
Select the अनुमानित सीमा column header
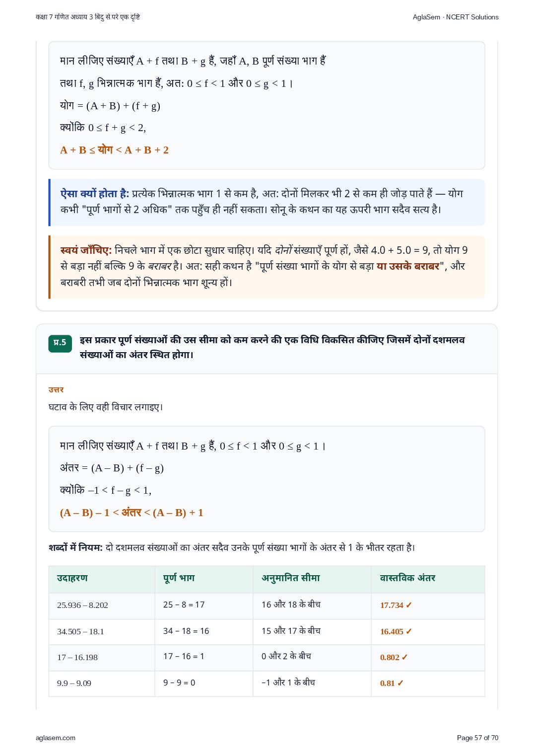pos(291,578)
